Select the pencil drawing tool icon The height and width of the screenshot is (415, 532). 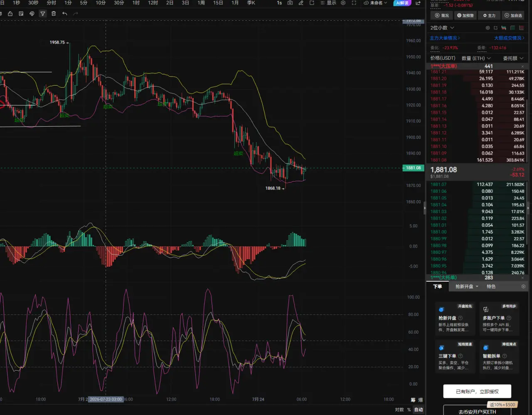(x=301, y=2)
